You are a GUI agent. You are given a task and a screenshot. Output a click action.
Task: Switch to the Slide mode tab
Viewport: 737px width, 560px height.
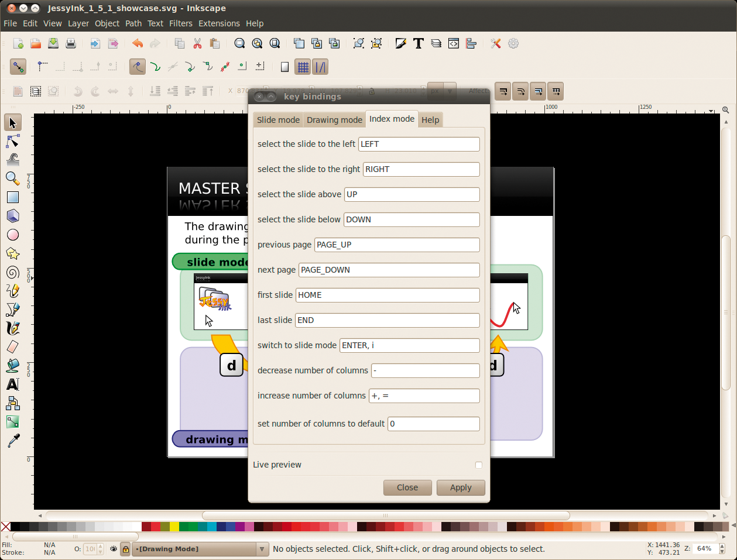[278, 120]
